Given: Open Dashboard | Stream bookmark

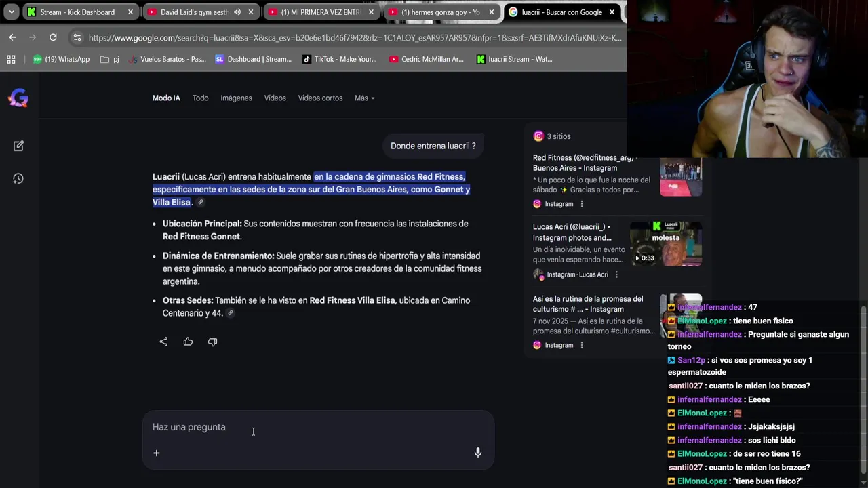Looking at the screenshot, I should [253, 59].
